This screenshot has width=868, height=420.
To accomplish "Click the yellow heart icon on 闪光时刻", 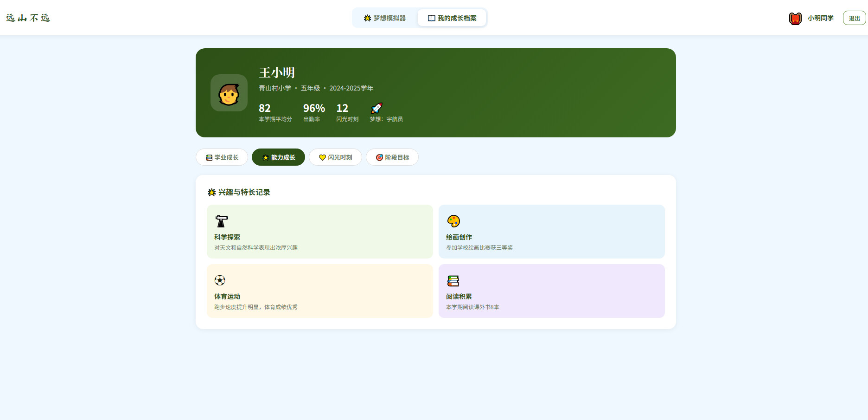I will pyautogui.click(x=322, y=158).
